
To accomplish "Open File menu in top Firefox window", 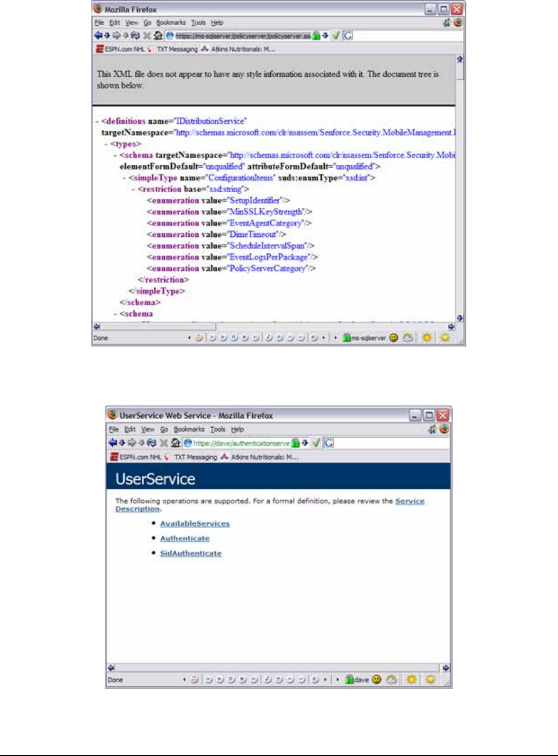I will 99,23.
